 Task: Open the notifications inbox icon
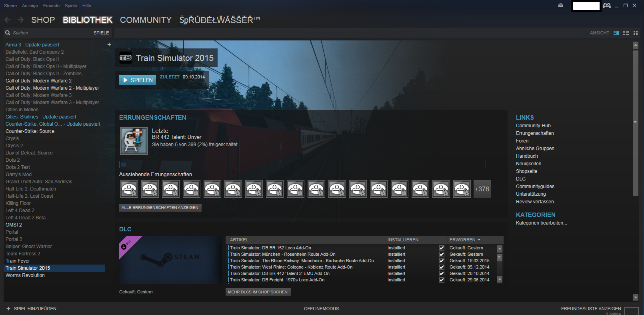pos(560,5)
